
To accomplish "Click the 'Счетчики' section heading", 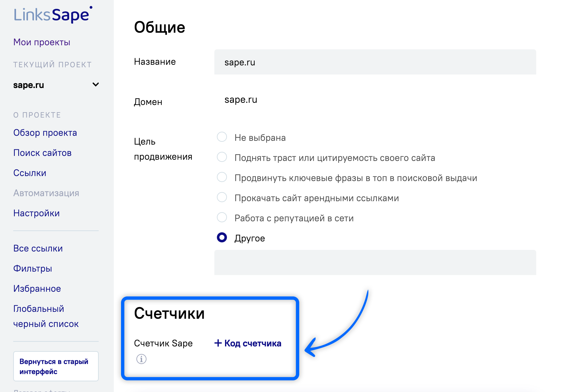I will [x=169, y=313].
